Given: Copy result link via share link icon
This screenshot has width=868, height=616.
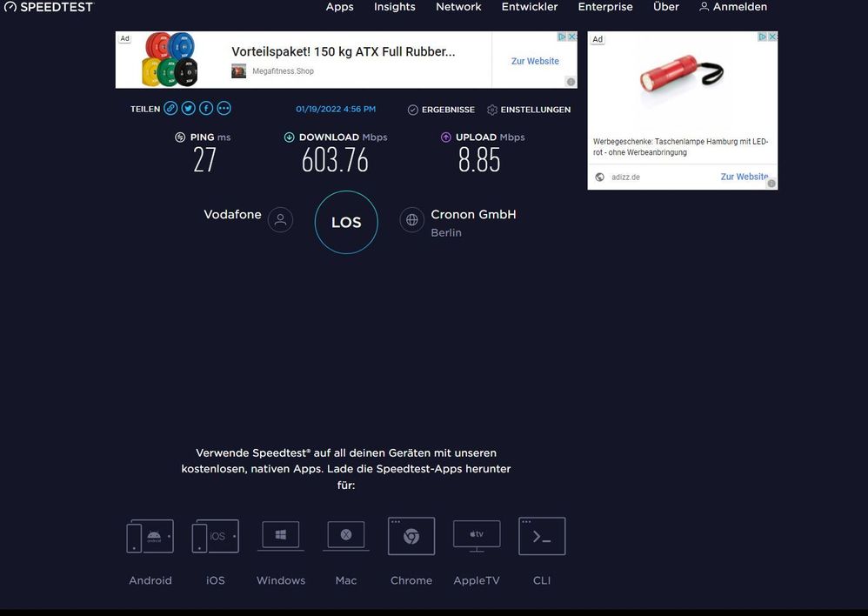Looking at the screenshot, I should [x=170, y=109].
